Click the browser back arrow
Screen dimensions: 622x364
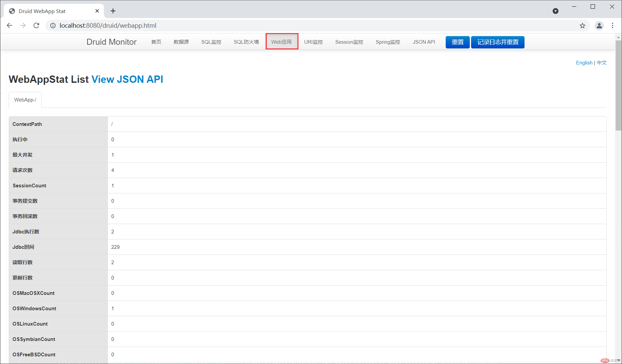pyautogui.click(x=9, y=25)
